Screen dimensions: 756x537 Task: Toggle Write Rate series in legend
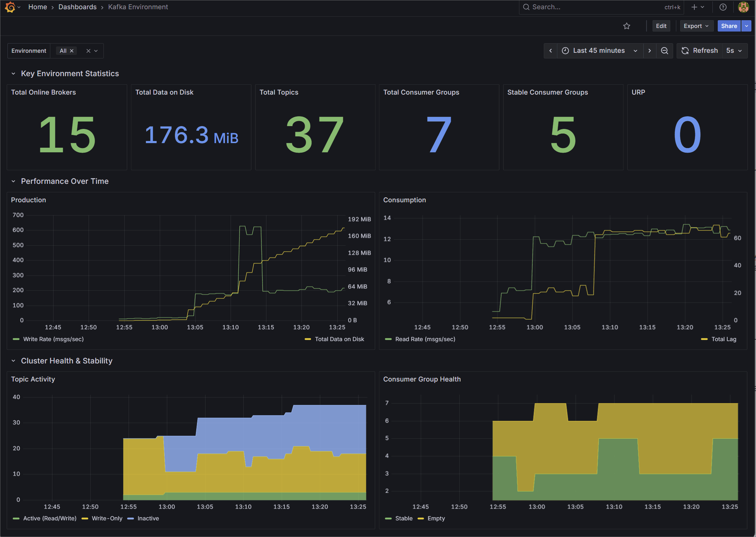(x=53, y=339)
